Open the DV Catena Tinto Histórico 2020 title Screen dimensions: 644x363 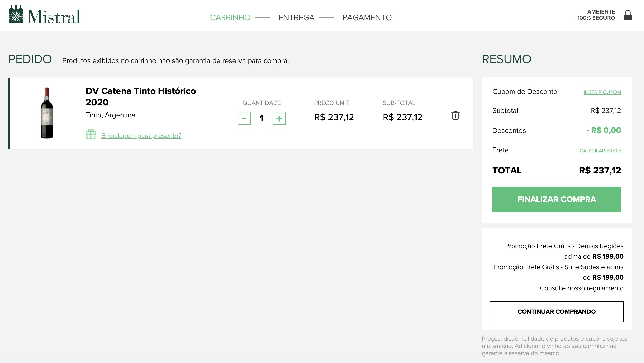(x=141, y=97)
